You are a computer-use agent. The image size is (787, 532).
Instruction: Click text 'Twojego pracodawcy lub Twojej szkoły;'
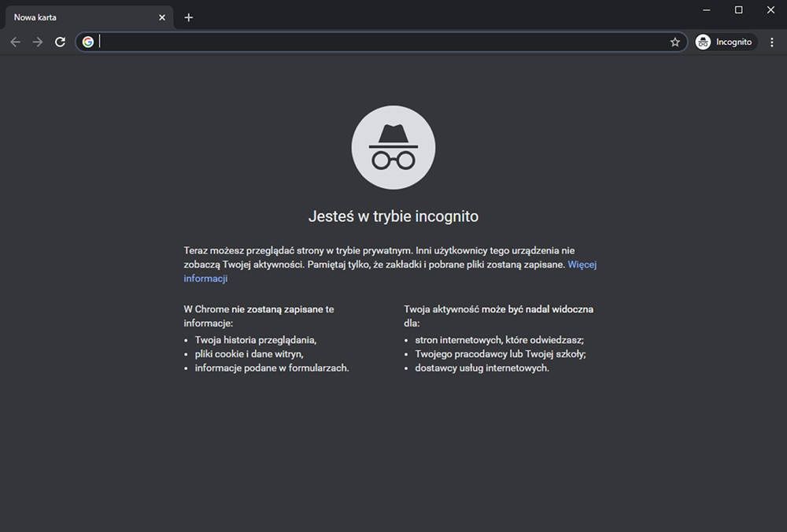pos(501,354)
